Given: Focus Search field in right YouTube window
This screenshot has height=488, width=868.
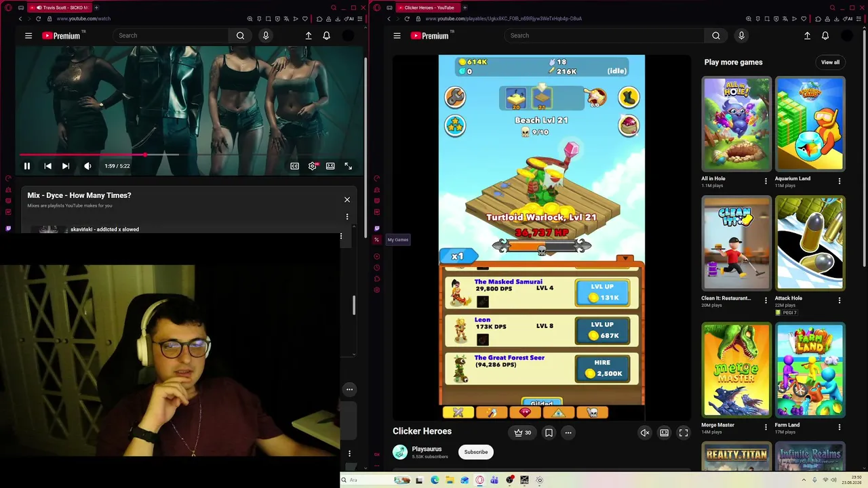Looking at the screenshot, I should point(604,35).
